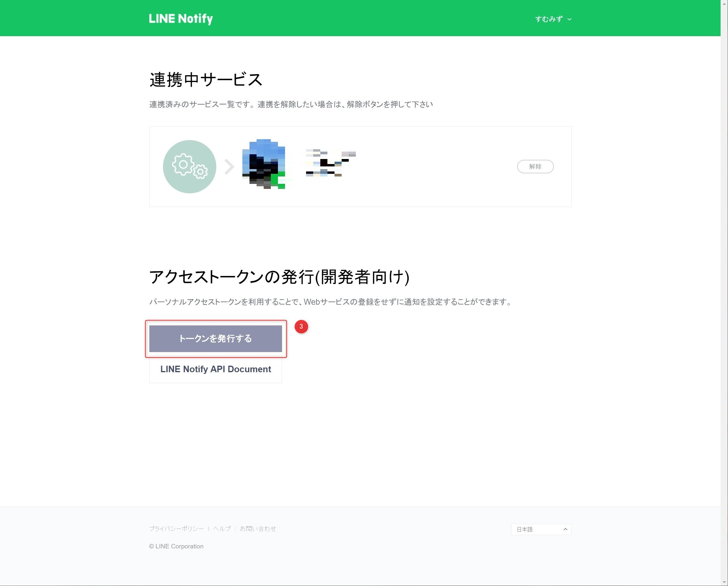Viewport: 728px width, 586px height.
Task: Click the chevron next to すむみず
Action: coord(569,20)
